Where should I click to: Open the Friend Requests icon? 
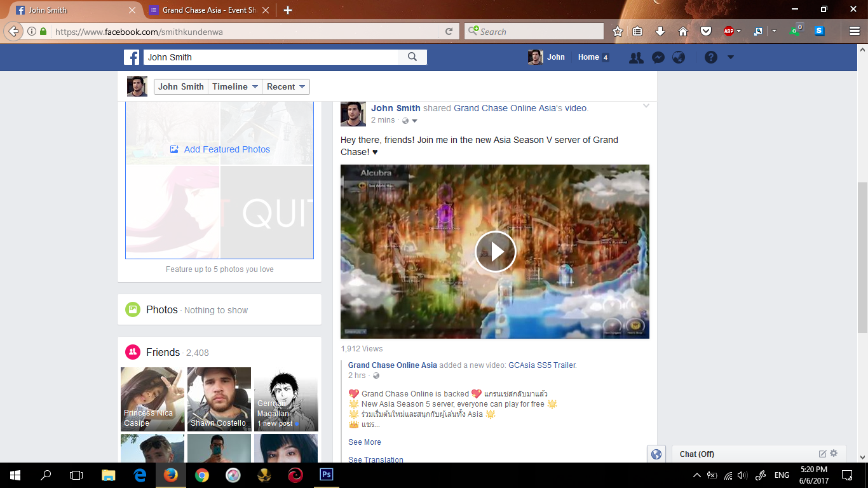tap(636, 57)
